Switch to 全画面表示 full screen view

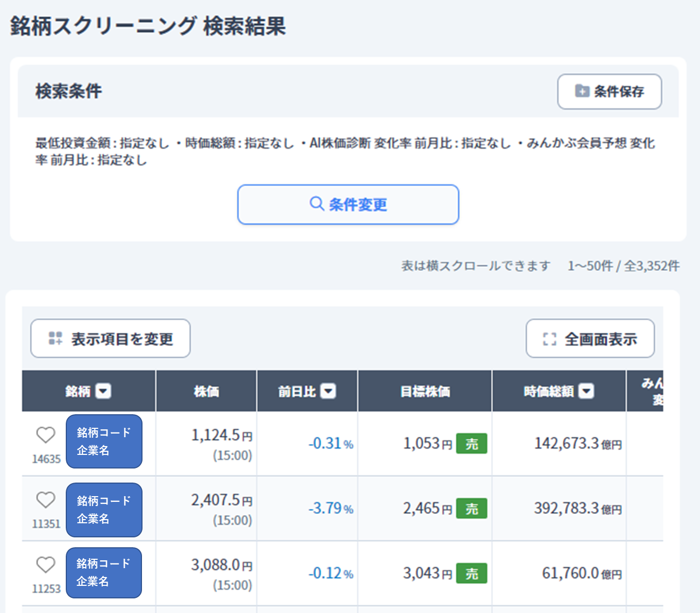coord(590,339)
